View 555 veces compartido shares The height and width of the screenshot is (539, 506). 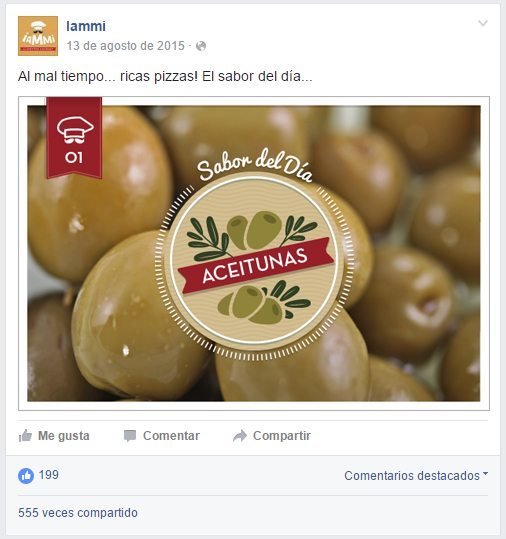[x=78, y=513]
